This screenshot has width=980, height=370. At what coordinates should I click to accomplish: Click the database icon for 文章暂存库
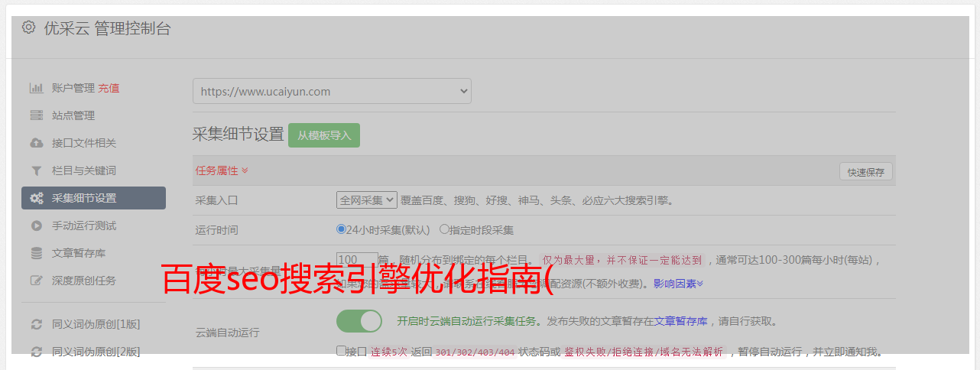coord(36,253)
